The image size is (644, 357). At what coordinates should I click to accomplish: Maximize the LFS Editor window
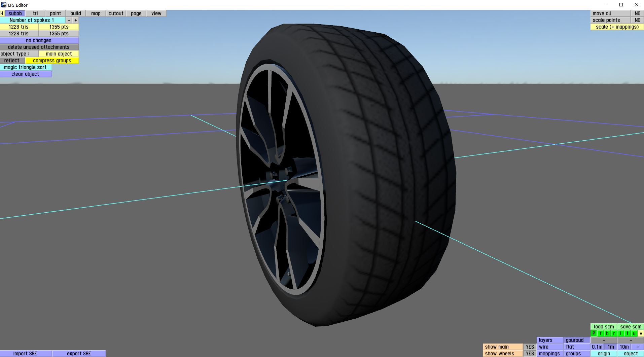[621, 5]
